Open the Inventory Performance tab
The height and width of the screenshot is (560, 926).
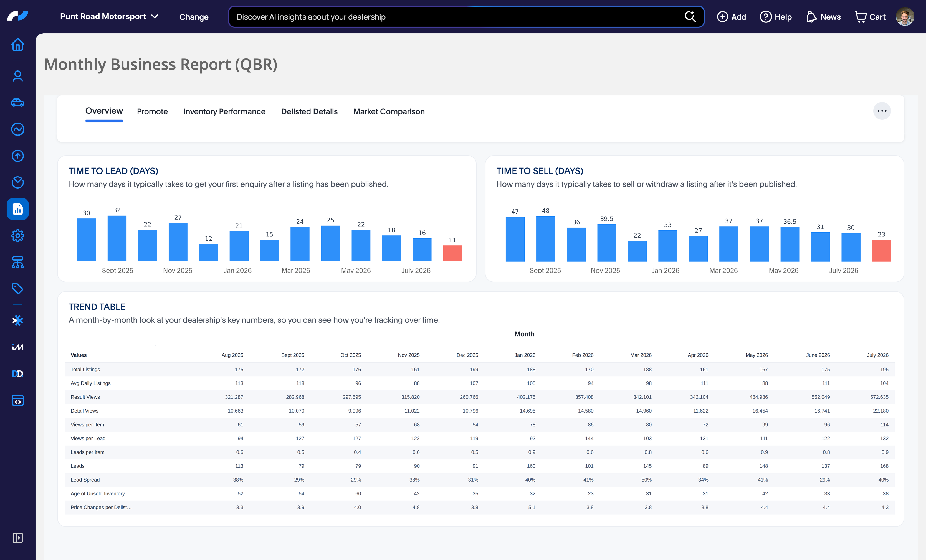(224, 111)
